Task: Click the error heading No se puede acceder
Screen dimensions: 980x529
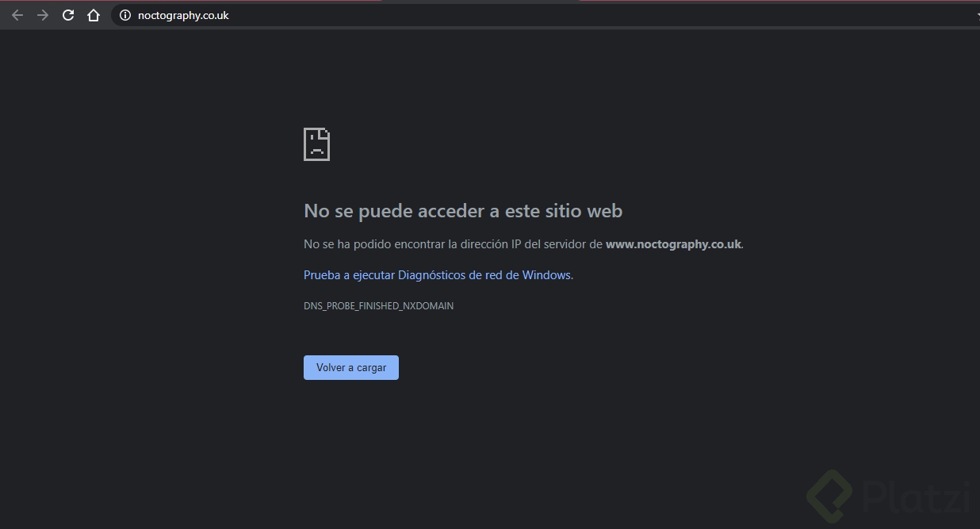Action: tap(463, 210)
